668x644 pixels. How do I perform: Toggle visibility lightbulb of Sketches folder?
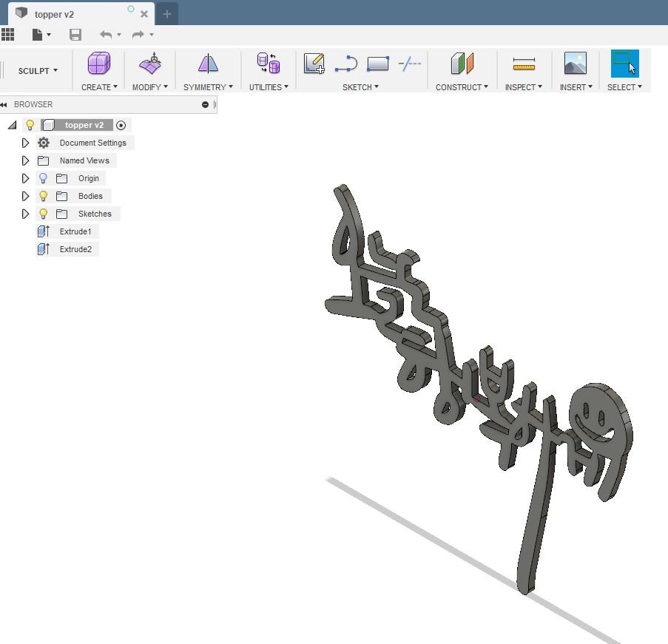(43, 214)
